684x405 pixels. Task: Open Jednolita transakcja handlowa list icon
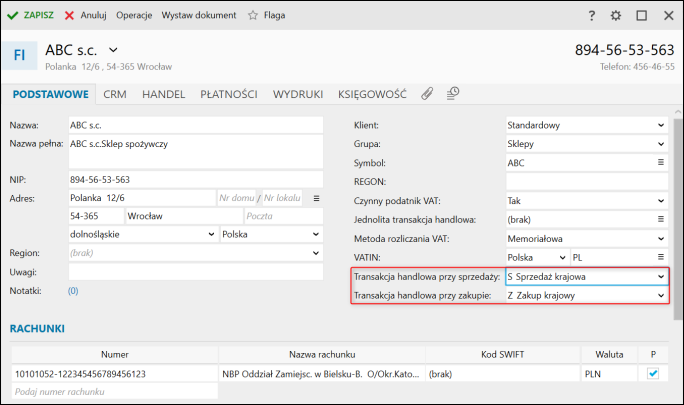[661, 219]
